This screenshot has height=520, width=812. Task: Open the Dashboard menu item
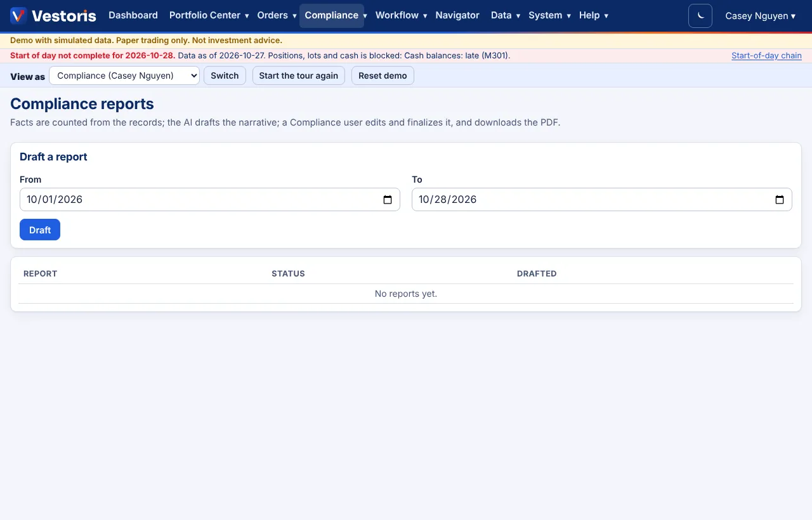pyautogui.click(x=133, y=15)
